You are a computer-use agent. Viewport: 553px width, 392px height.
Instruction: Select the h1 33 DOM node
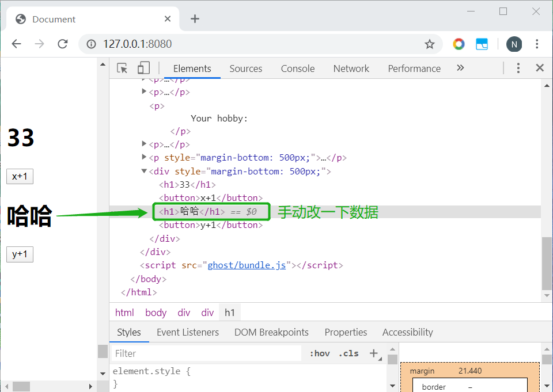(x=187, y=184)
